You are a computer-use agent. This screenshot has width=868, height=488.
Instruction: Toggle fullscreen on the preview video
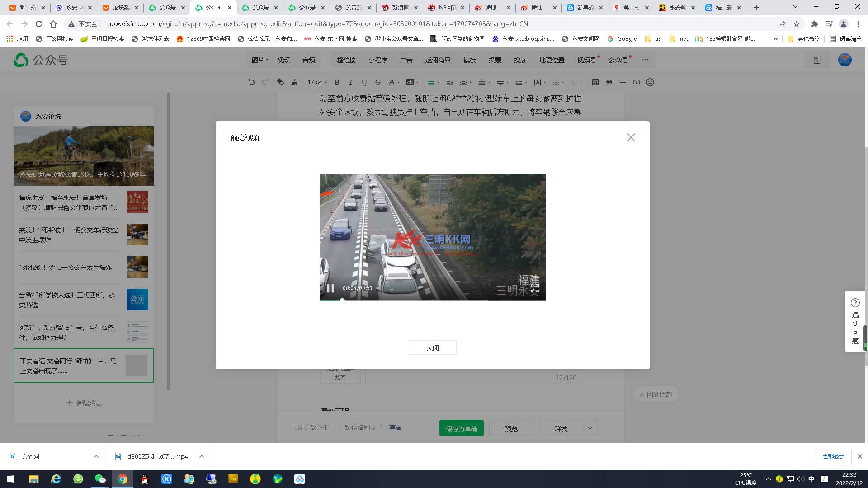pyautogui.click(x=535, y=288)
